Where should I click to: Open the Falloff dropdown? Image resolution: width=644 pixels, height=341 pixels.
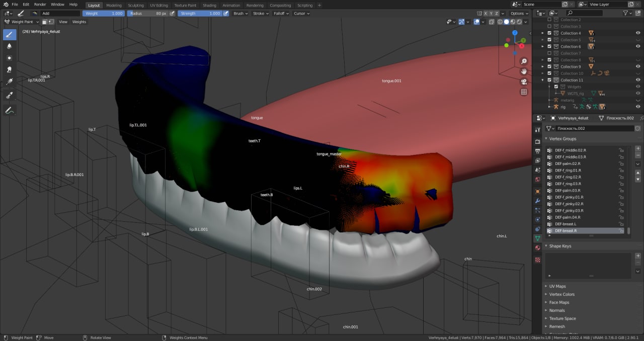click(x=280, y=14)
